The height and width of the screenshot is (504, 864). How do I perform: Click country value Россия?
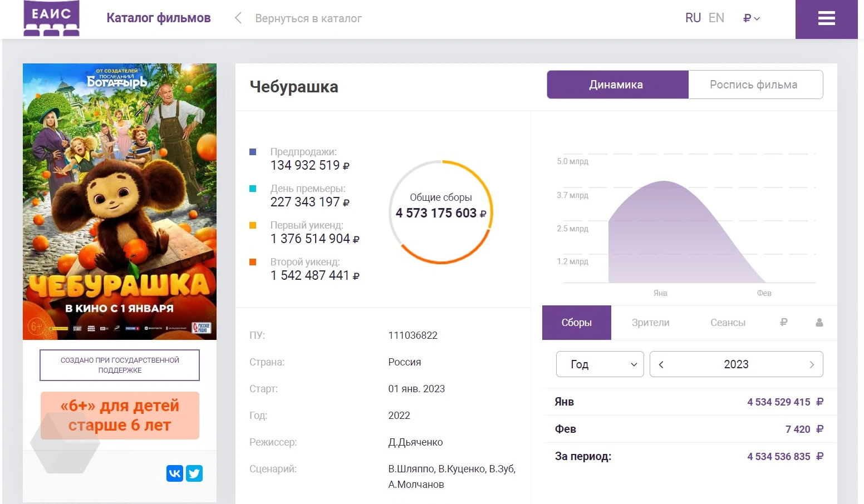tap(405, 362)
